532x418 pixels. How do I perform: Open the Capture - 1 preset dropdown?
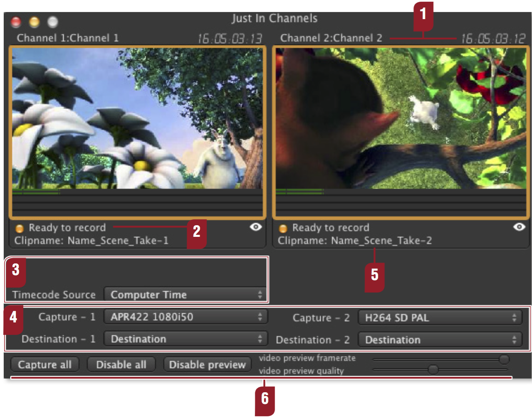pyautogui.click(x=185, y=317)
